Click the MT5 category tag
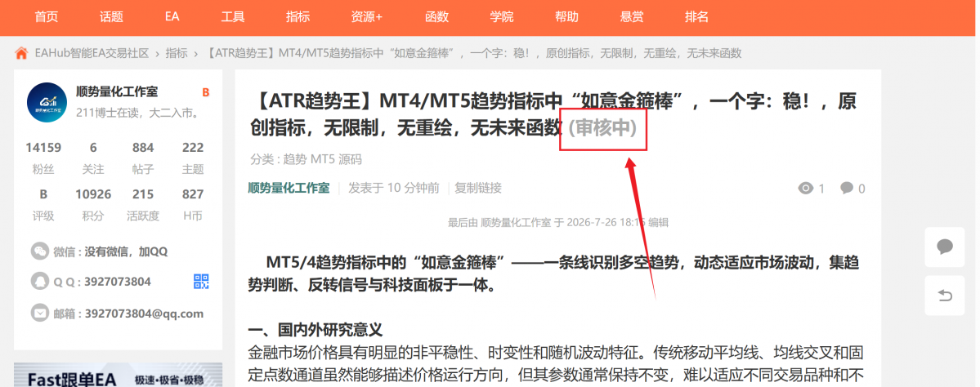The width and height of the screenshot is (980, 387). pyautogui.click(x=323, y=159)
